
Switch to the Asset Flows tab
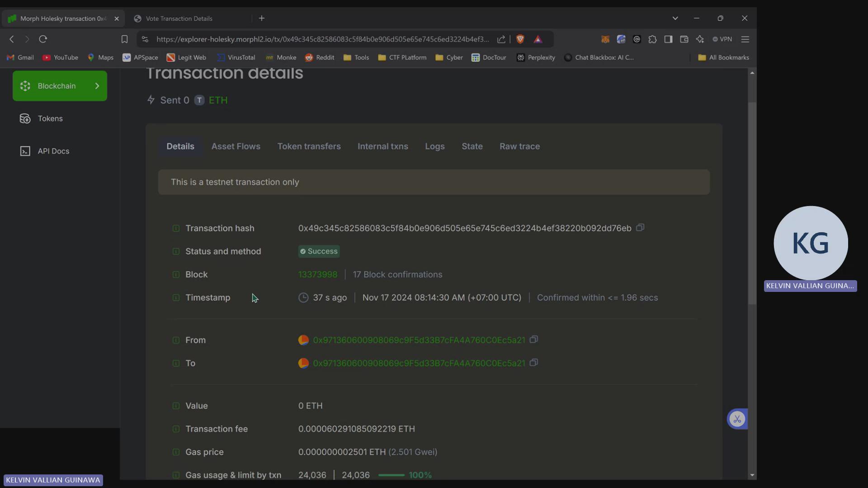tap(236, 146)
